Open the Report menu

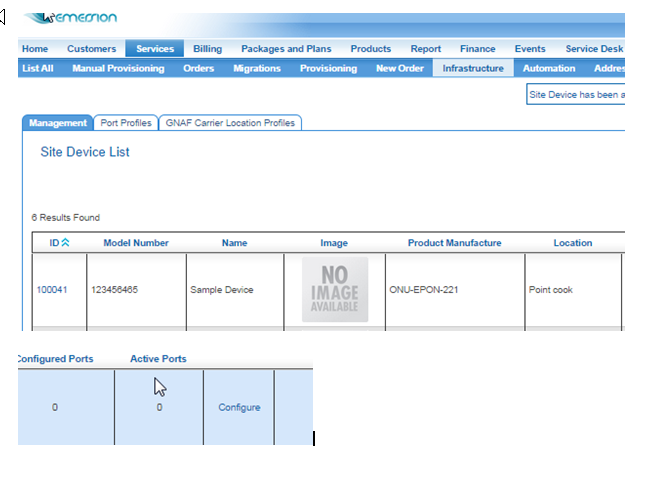425,49
